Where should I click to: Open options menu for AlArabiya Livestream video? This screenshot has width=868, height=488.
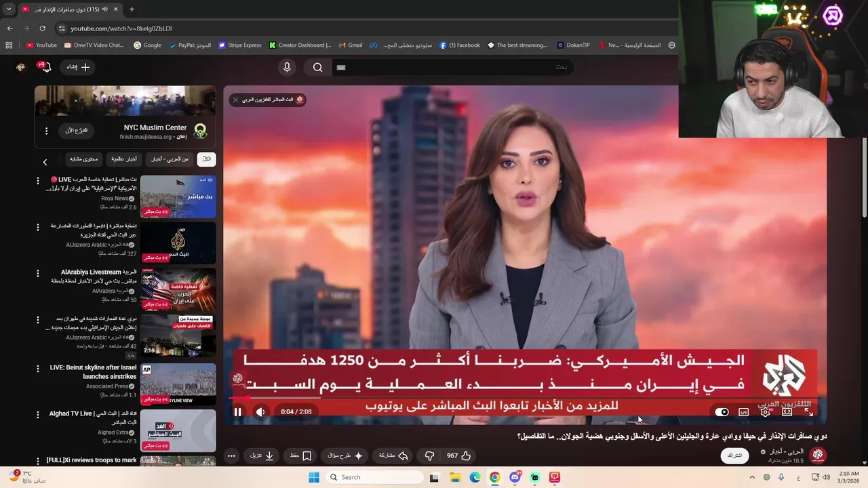38,272
